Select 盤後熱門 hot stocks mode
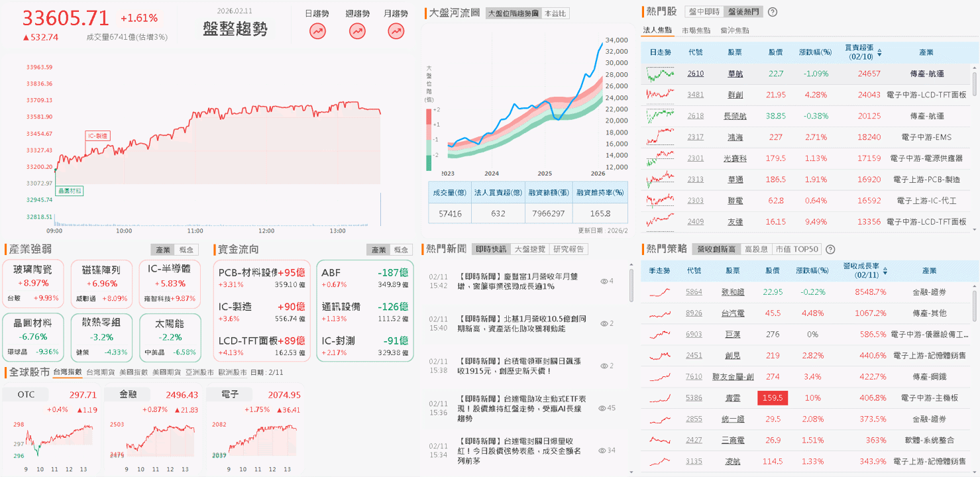The width and height of the screenshot is (980, 477). pyautogui.click(x=743, y=12)
